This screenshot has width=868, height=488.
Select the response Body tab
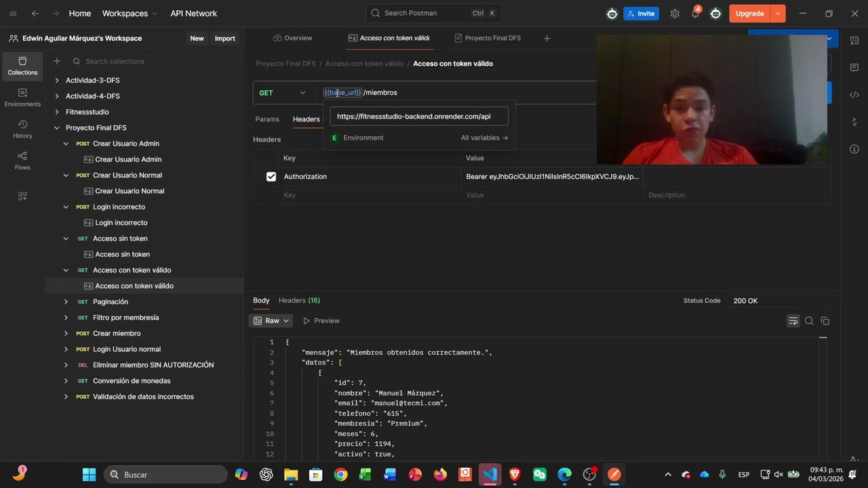tap(261, 300)
